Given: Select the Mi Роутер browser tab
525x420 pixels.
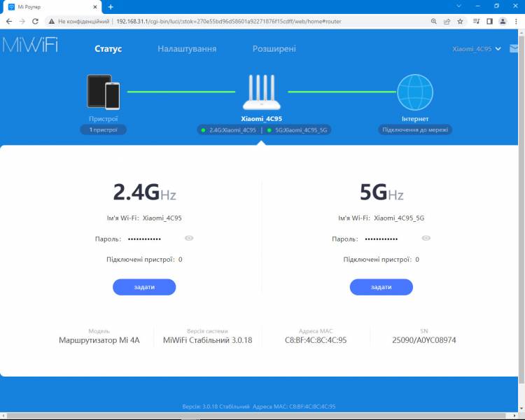Looking at the screenshot, I should coord(51,7).
